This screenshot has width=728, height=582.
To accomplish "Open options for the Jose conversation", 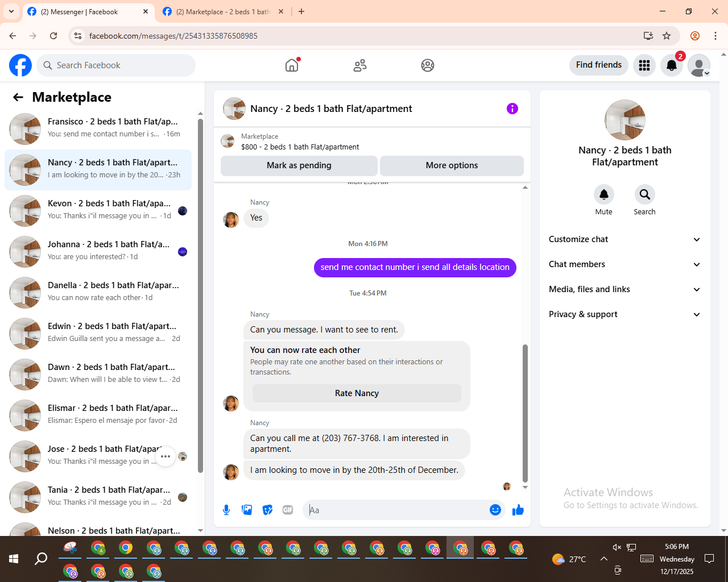I will 166,456.
